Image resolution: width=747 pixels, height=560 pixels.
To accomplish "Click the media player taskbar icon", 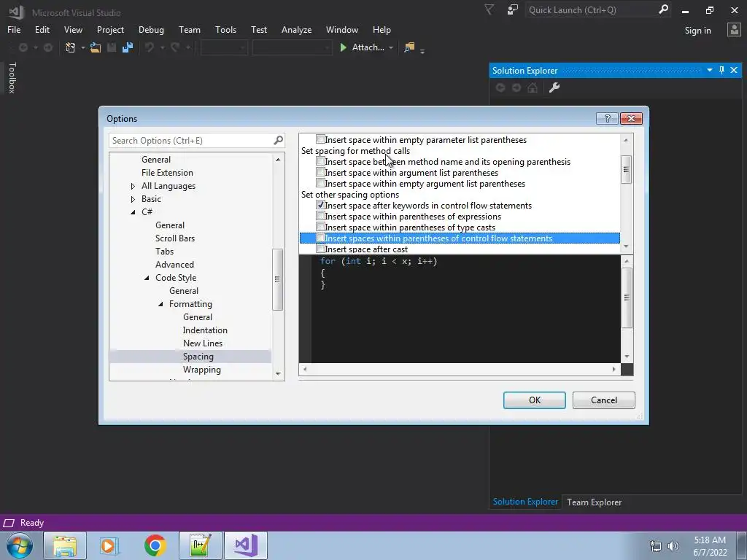I will (x=109, y=545).
